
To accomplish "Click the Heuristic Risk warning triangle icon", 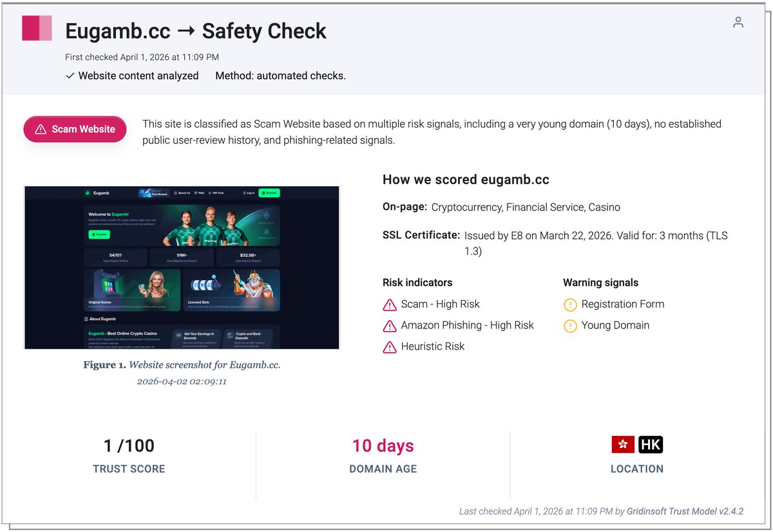I will tap(390, 347).
